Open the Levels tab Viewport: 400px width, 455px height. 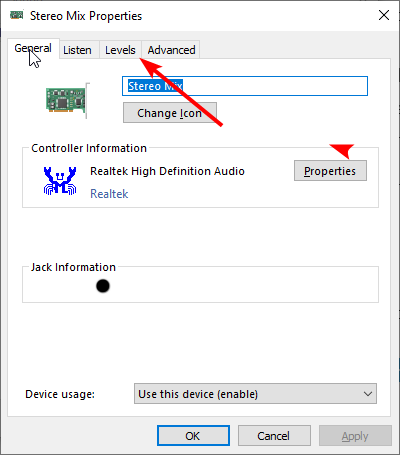120,50
